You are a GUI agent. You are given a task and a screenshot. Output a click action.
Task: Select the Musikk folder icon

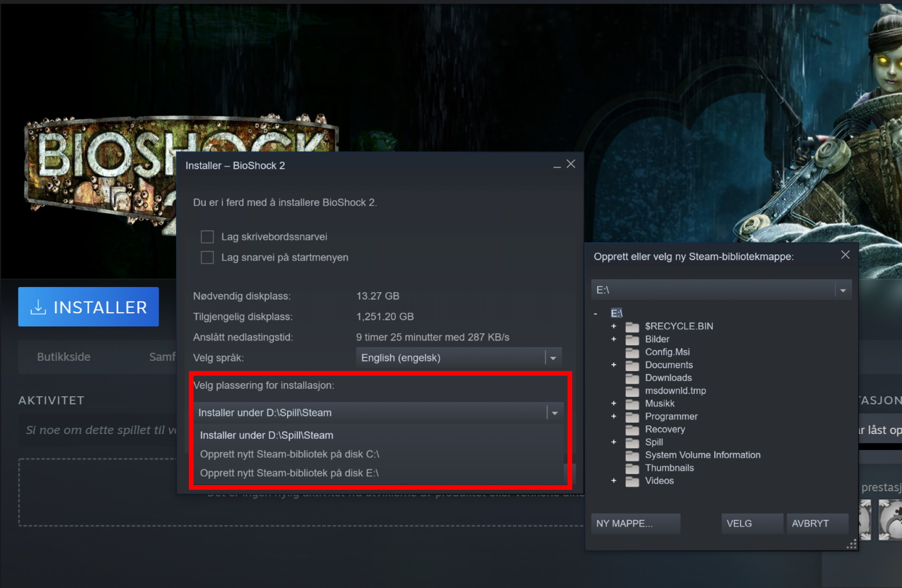tap(632, 404)
